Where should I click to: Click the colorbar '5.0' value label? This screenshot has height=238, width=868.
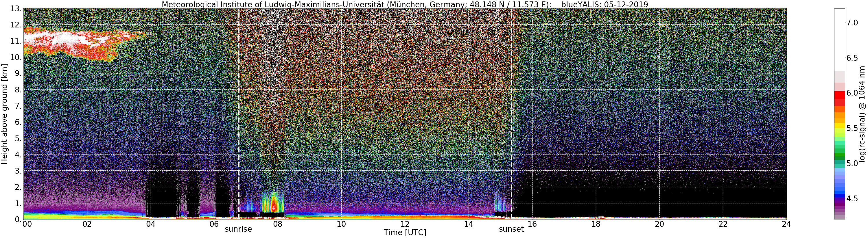[852, 163]
